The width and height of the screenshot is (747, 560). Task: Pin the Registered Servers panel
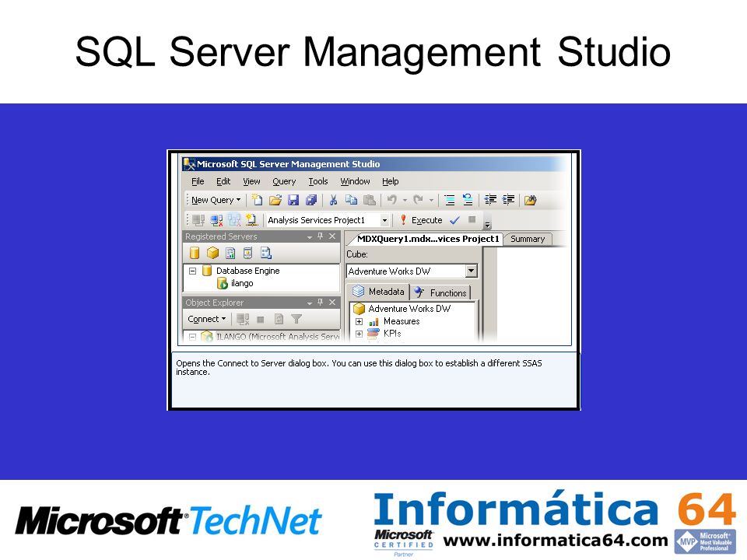(x=320, y=236)
